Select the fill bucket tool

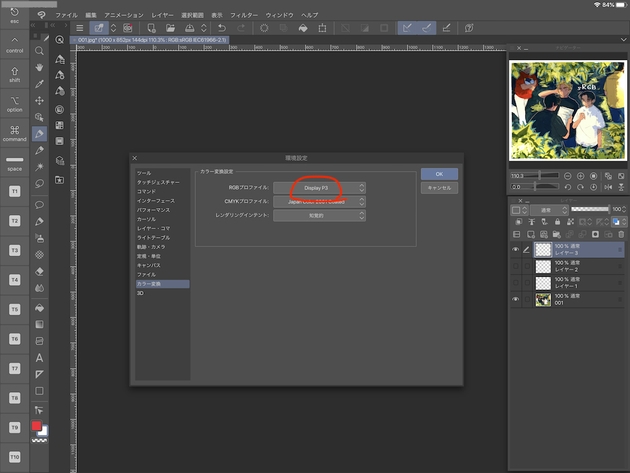click(39, 308)
